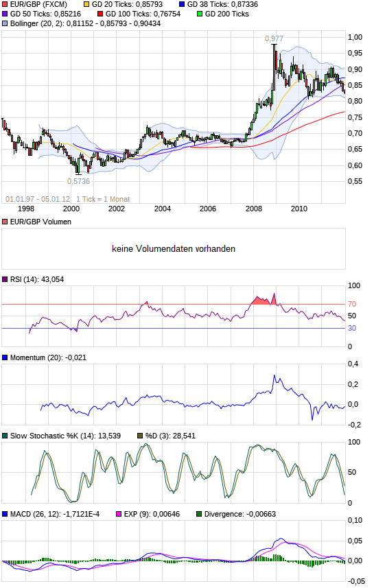Click the yellow GD 20 Ticks swatch
374x588 pixels.
[86, 5]
